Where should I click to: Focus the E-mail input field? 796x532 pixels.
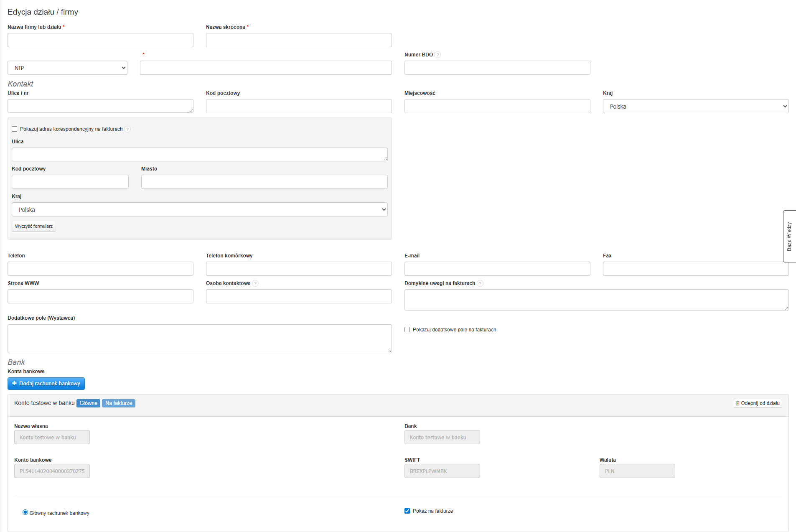click(497, 269)
